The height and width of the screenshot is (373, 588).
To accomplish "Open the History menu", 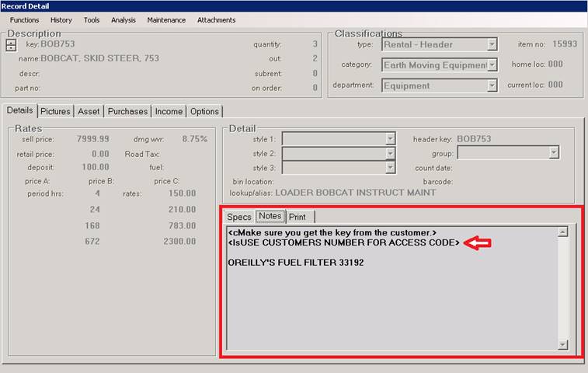I will 61,20.
